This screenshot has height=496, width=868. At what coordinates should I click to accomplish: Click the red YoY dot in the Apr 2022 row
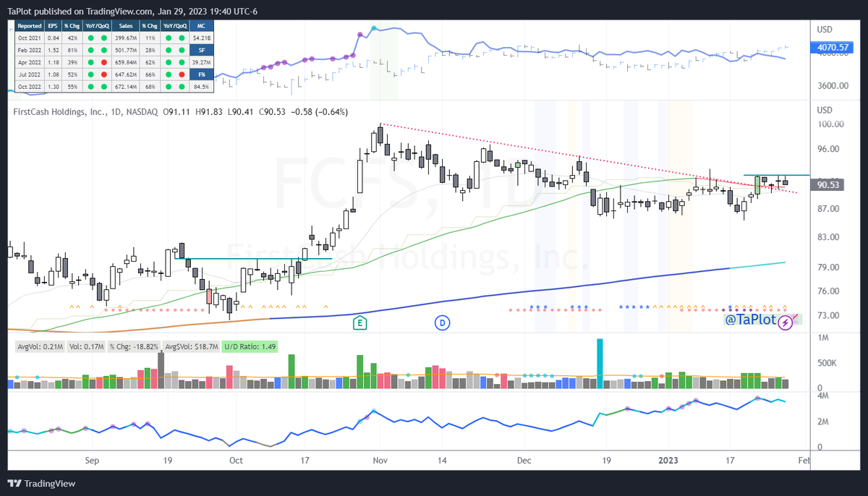click(104, 62)
